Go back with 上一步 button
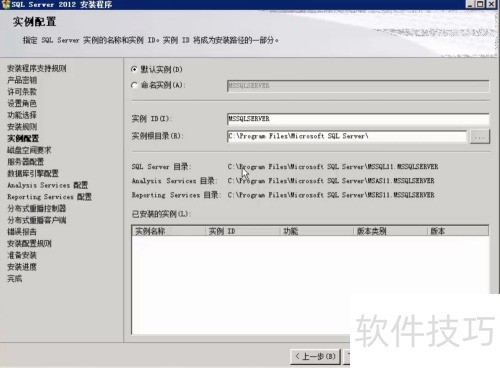The width and height of the screenshot is (500, 368). 315,357
